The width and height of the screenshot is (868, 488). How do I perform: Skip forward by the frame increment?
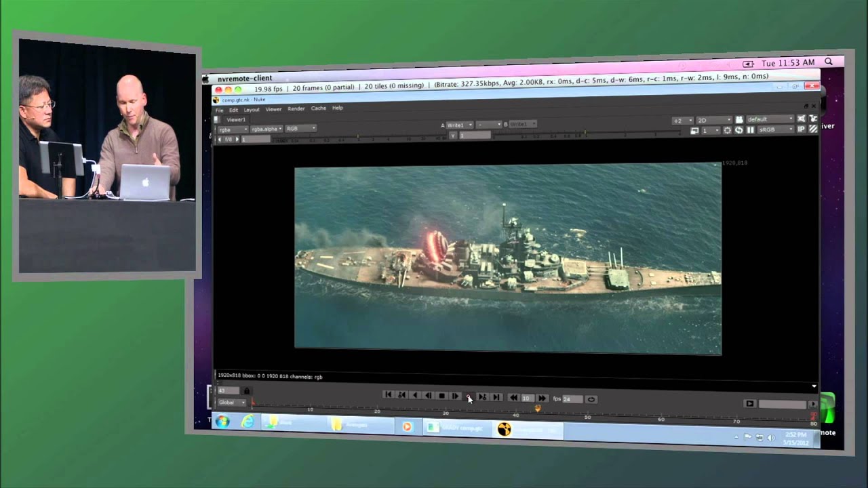[542, 399]
